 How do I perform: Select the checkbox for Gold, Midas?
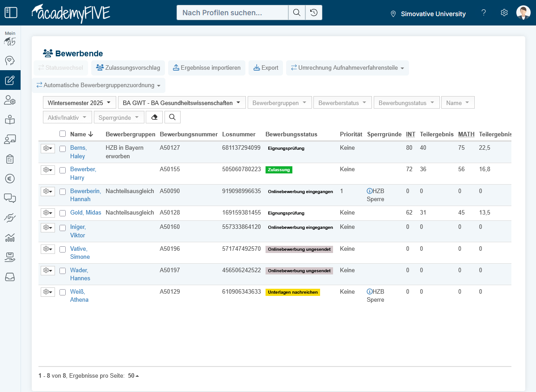click(x=63, y=213)
